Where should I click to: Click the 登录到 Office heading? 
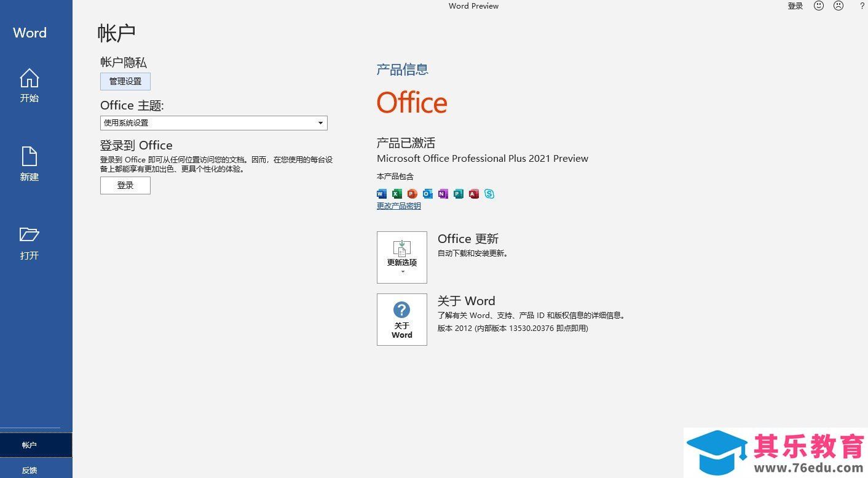136,145
